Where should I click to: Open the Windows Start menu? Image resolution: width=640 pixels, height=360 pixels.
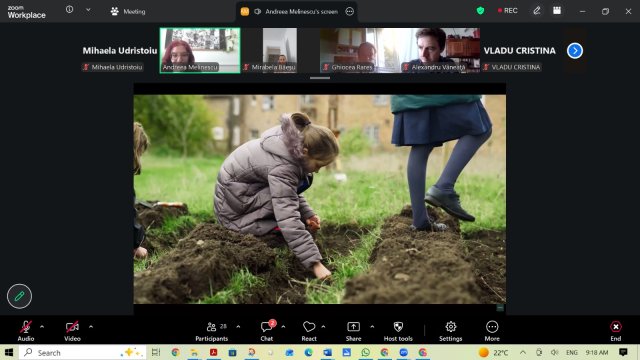click(x=9, y=352)
